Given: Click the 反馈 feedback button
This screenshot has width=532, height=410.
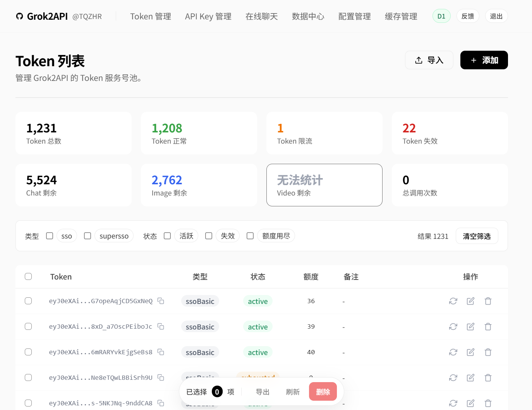Looking at the screenshot, I should pyautogui.click(x=468, y=16).
